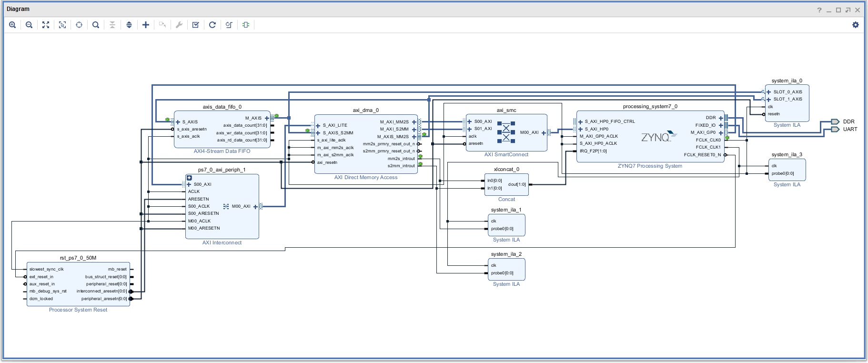Select the xlconcat_0 block title

click(506, 169)
